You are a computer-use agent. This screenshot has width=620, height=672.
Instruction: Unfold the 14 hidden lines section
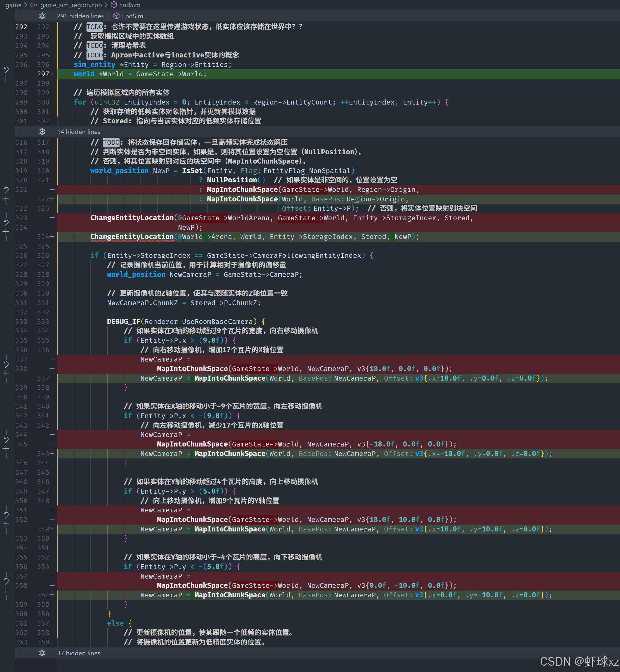click(x=42, y=132)
